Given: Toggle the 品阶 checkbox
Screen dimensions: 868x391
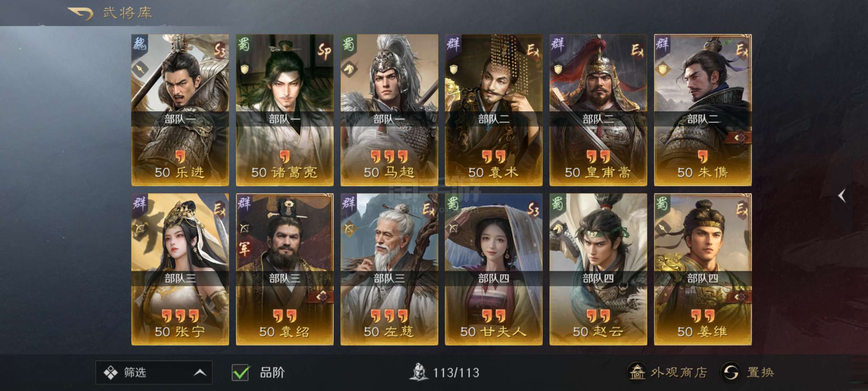Looking at the screenshot, I should click(x=241, y=373).
